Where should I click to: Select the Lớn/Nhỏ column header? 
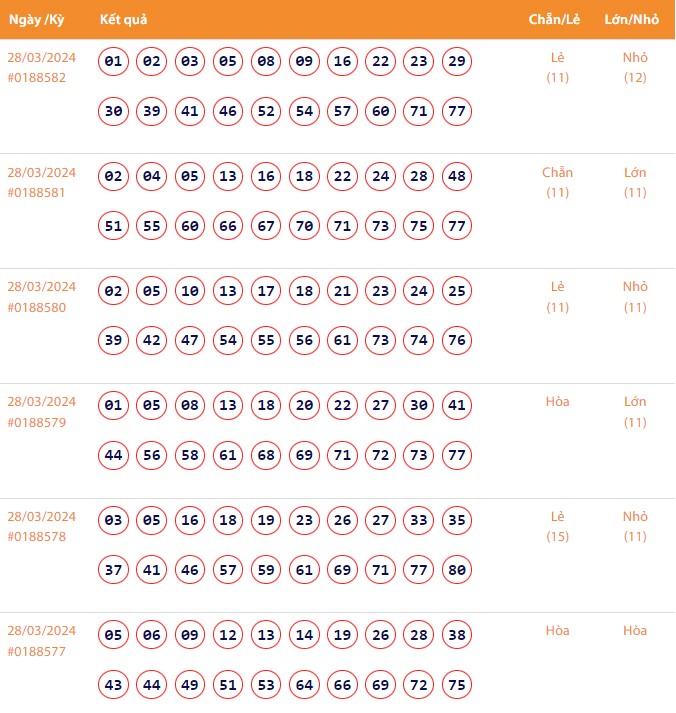634,19
